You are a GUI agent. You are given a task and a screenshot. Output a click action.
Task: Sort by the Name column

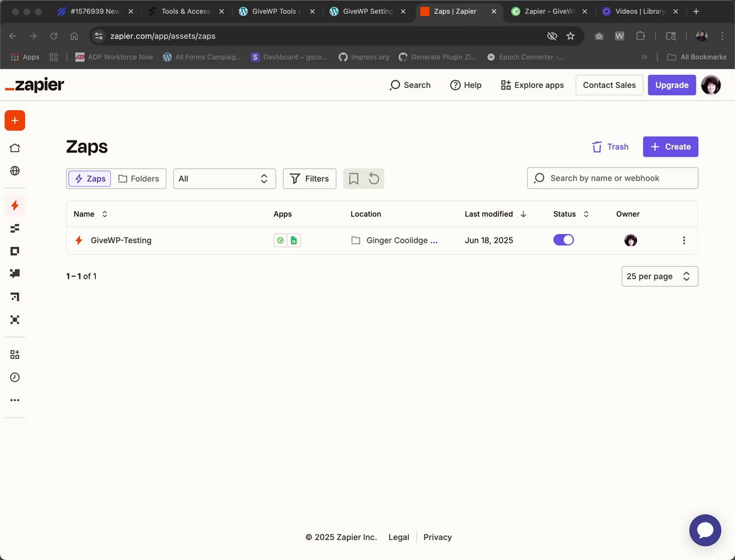point(90,214)
